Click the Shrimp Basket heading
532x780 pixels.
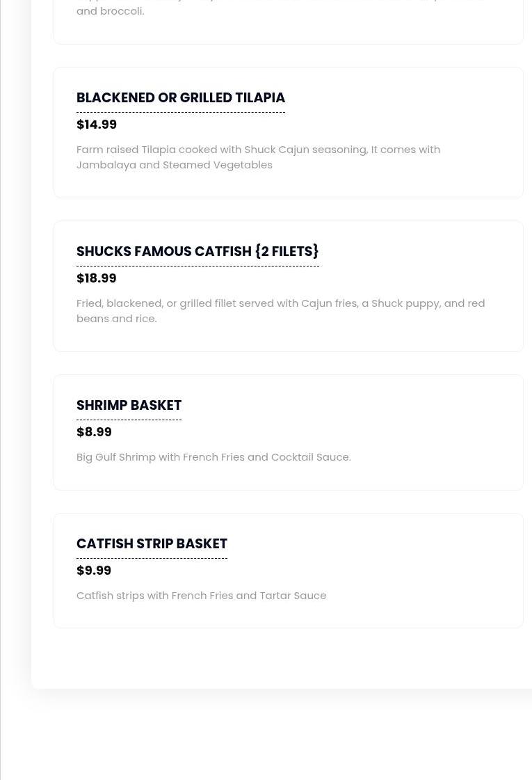[x=129, y=405]
